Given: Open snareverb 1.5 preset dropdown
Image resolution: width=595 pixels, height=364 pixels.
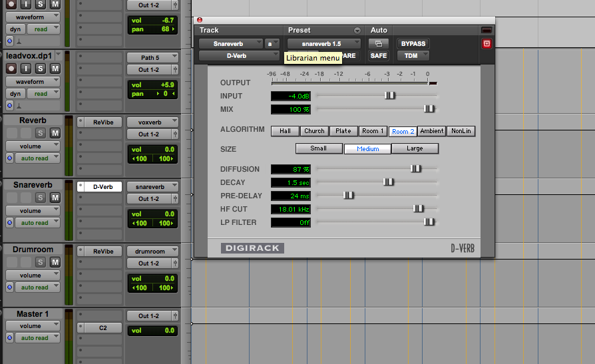Looking at the screenshot, I should click(x=323, y=44).
